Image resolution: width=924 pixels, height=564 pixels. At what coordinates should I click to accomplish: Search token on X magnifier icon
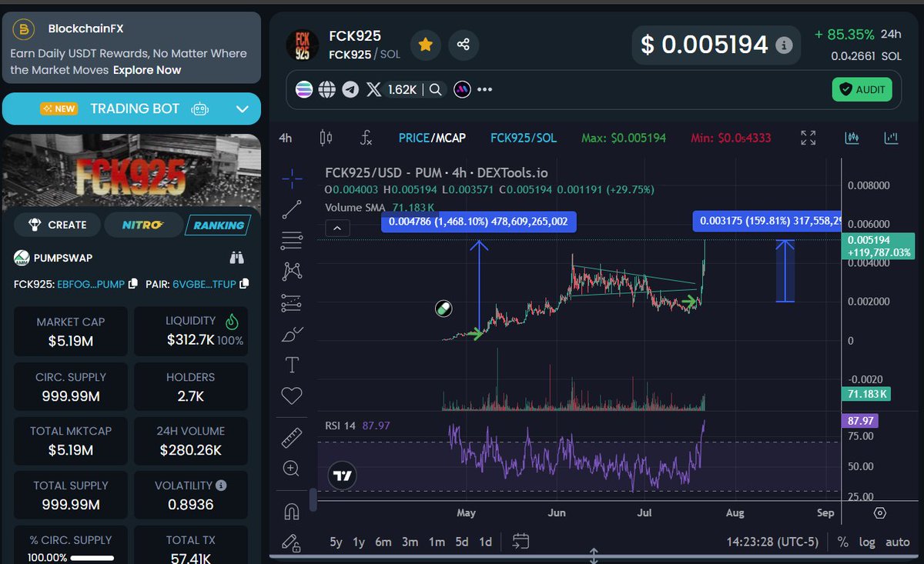[435, 89]
